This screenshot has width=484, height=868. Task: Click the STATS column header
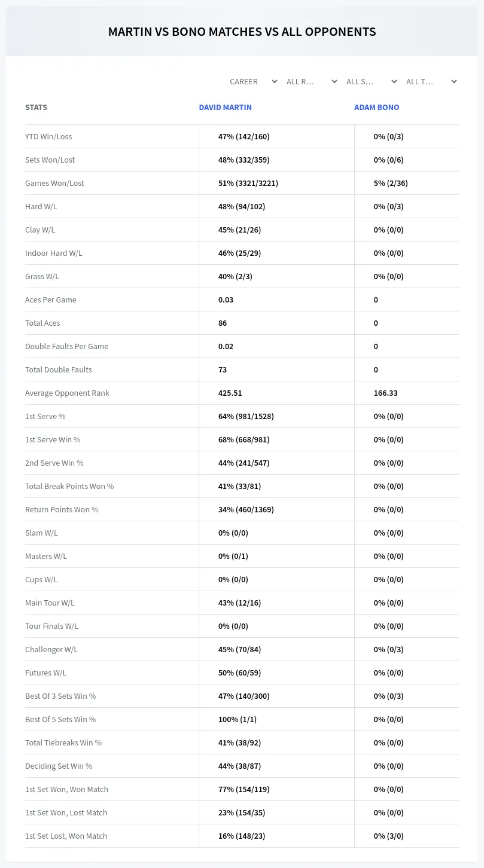pyautogui.click(x=36, y=108)
